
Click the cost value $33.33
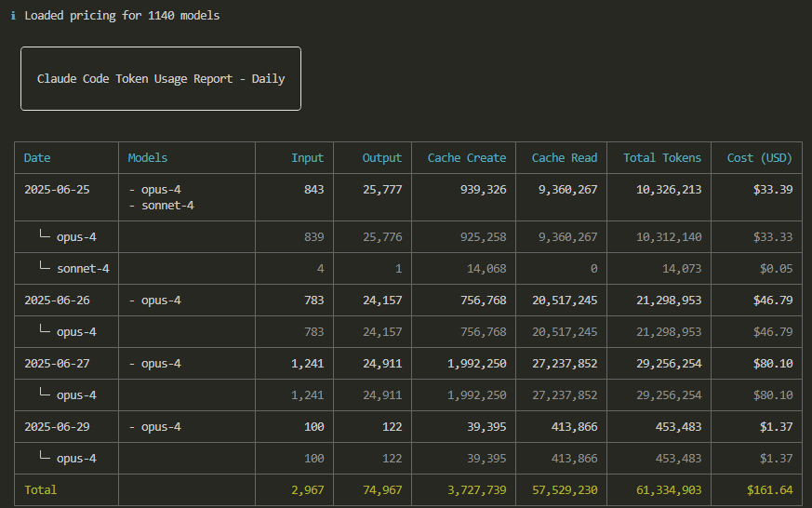point(773,237)
